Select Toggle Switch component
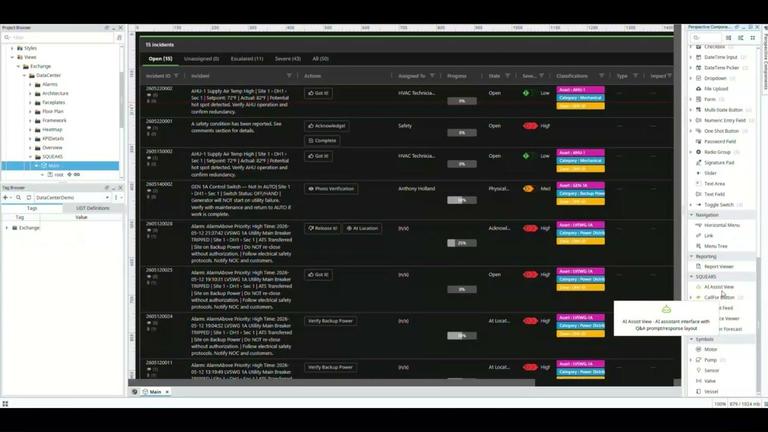768x432 pixels. point(719,205)
